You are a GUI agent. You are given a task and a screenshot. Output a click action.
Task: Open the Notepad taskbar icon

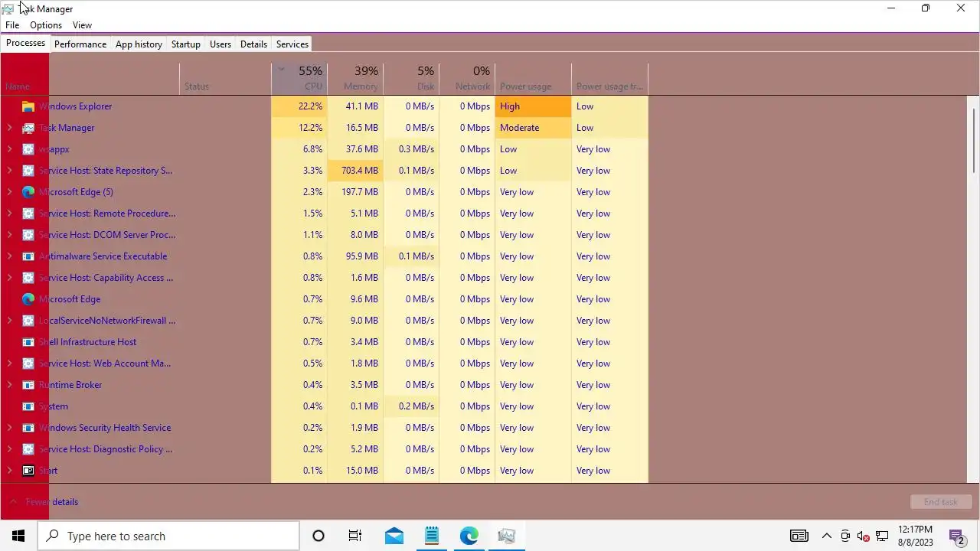[432, 536]
